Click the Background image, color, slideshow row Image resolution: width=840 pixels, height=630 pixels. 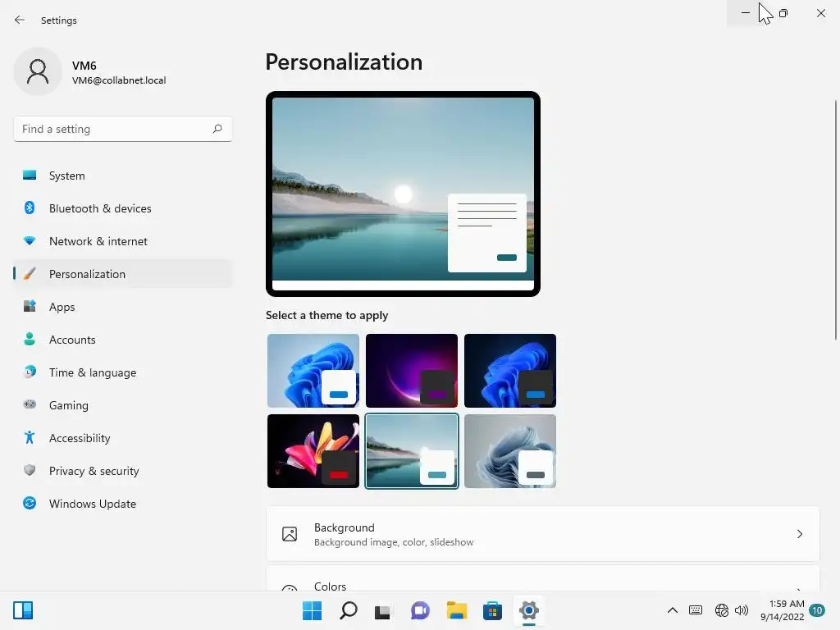[x=543, y=534]
